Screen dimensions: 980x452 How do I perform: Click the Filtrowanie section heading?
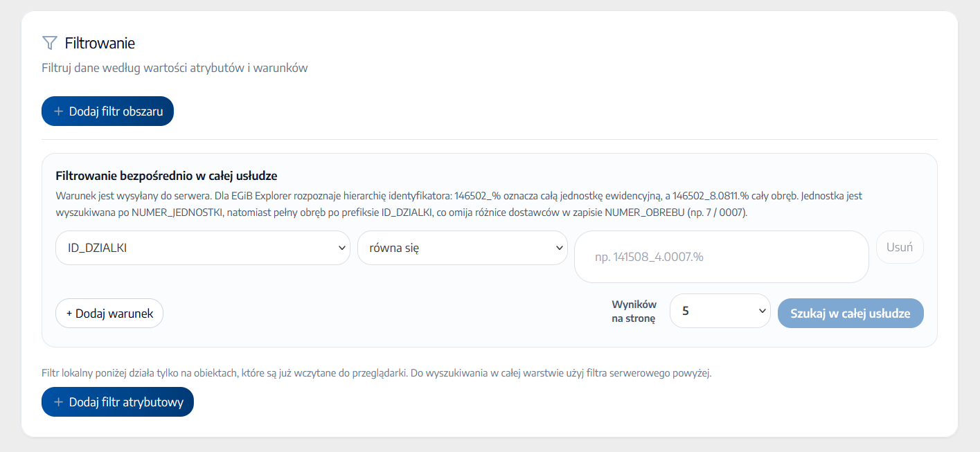[100, 43]
